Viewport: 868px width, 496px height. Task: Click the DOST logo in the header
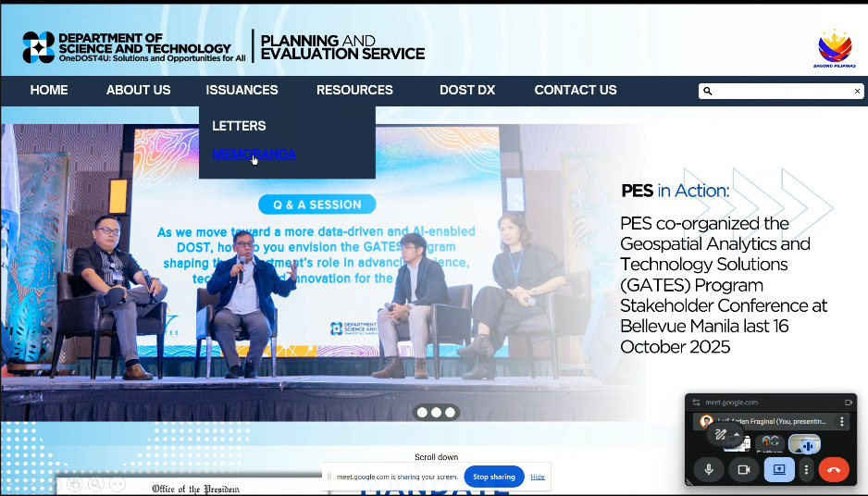click(x=39, y=47)
